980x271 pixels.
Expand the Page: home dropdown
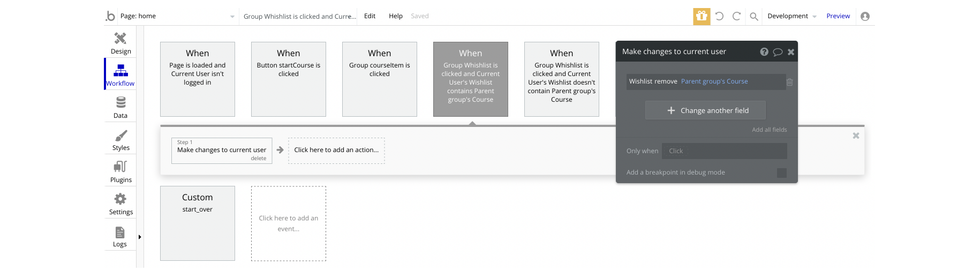(232, 17)
